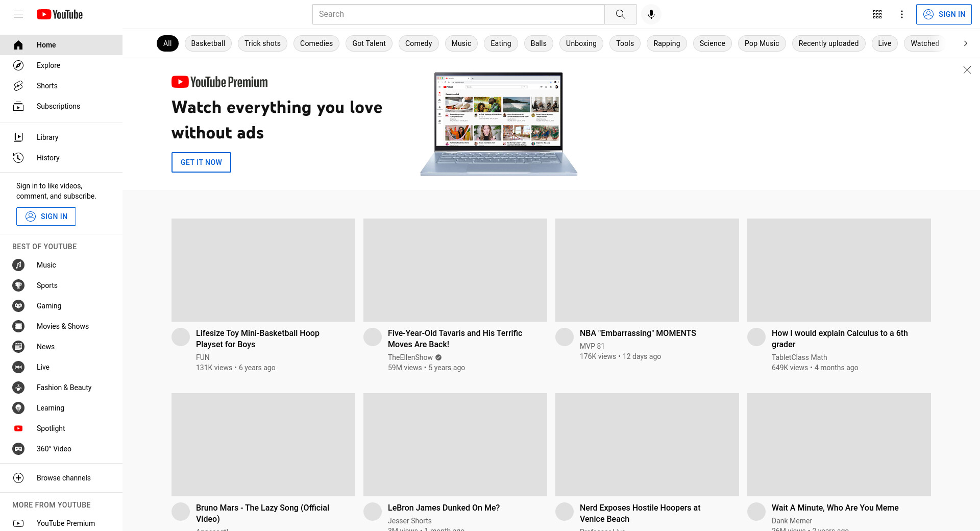Select the Science filter chip
The image size is (980, 531).
pos(712,43)
